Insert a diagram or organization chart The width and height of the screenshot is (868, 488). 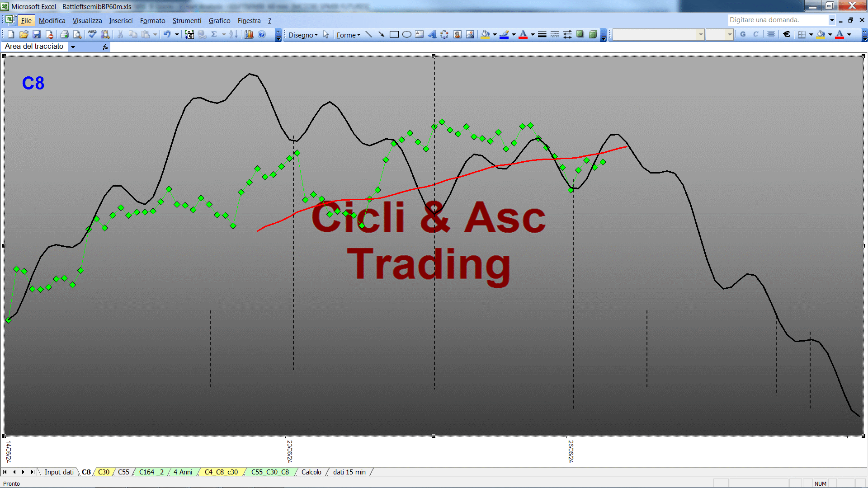[x=445, y=34]
